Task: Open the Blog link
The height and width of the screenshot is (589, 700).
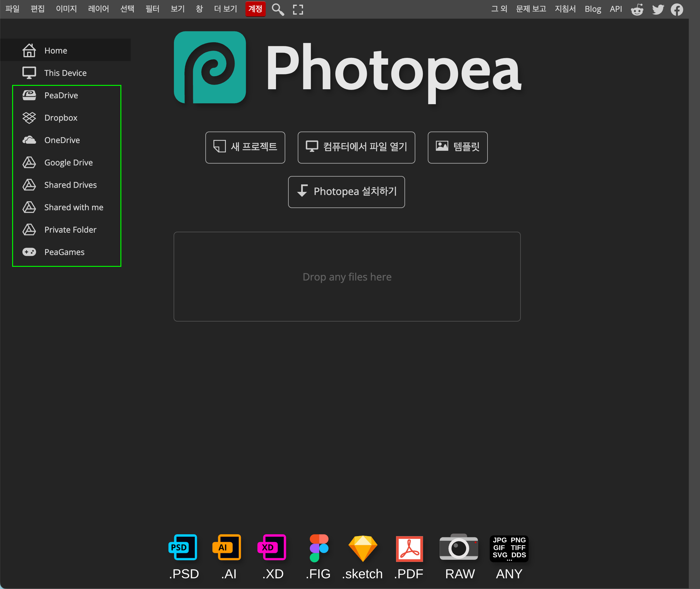Action: point(592,9)
